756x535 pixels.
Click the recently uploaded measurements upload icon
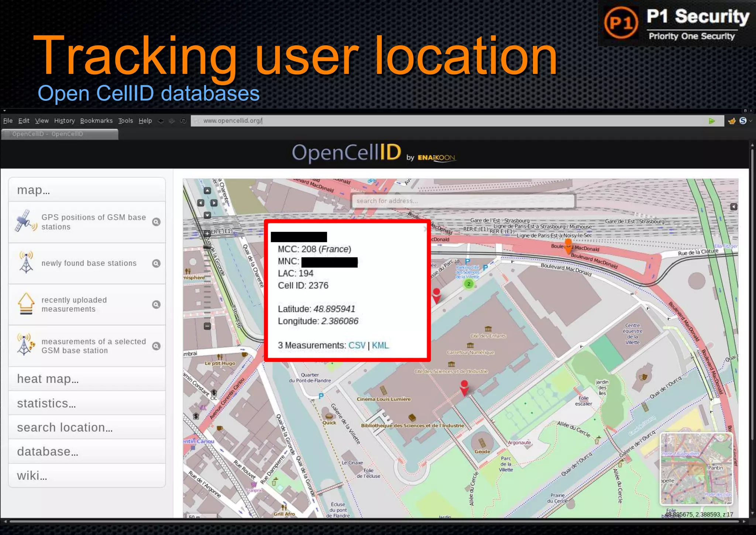point(26,303)
